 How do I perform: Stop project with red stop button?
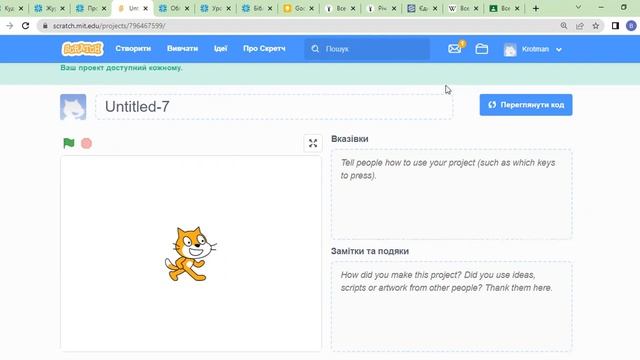(87, 143)
